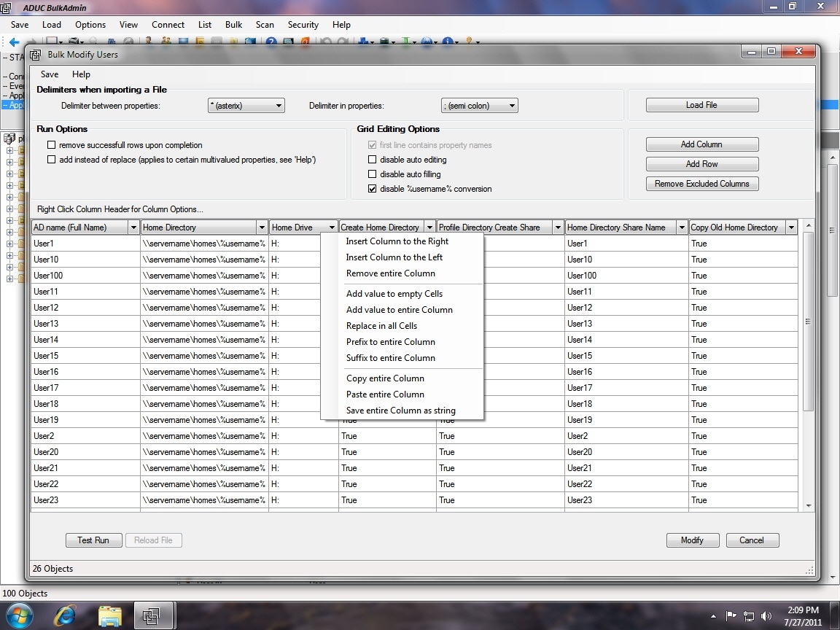Click the grid's vertical scrollbar thumb
This screenshot has width=840, height=630.
[808, 322]
